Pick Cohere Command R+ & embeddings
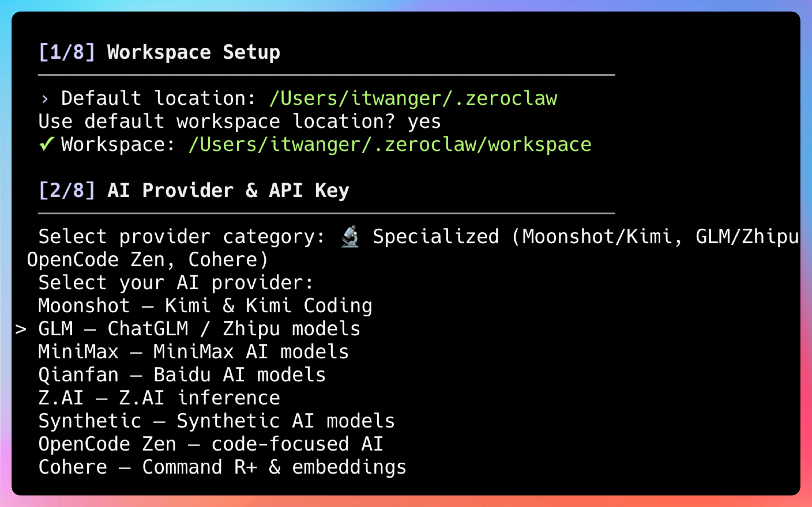 (222, 468)
